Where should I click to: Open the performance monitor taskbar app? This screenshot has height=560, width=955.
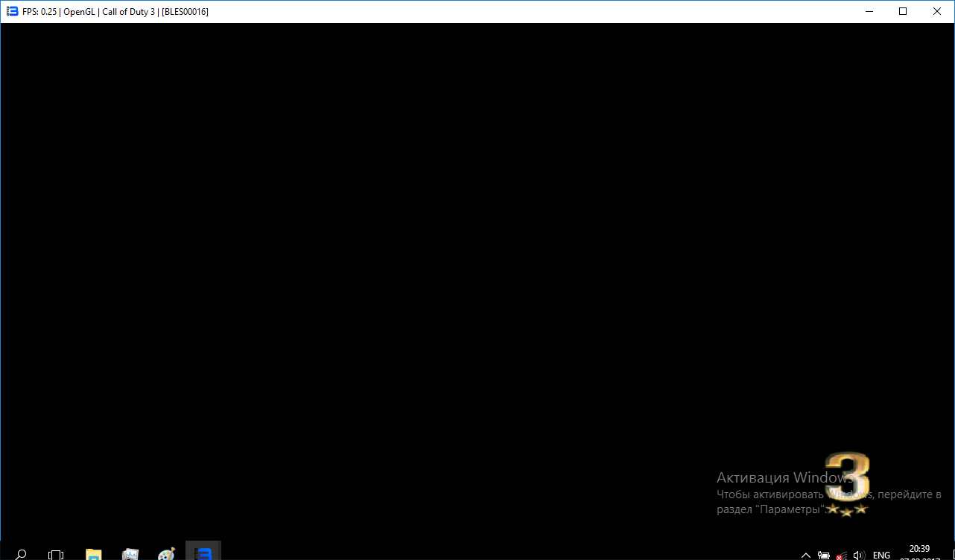point(130,554)
